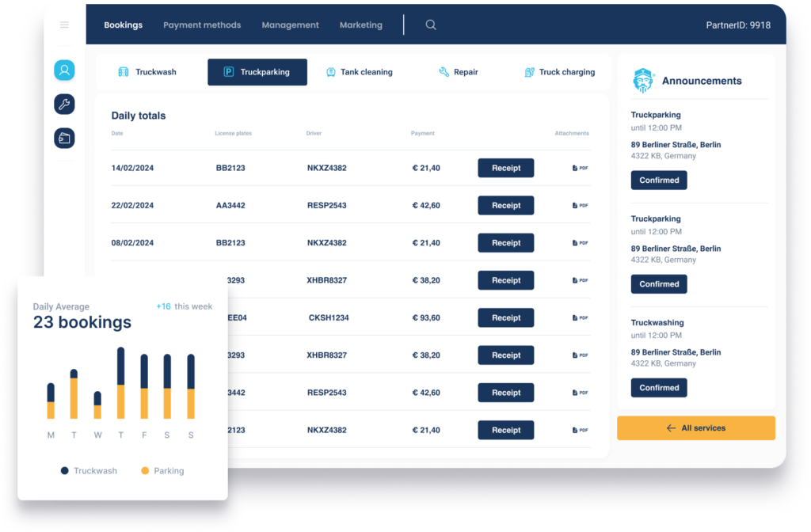Go to the Marketing menu

[x=361, y=25]
